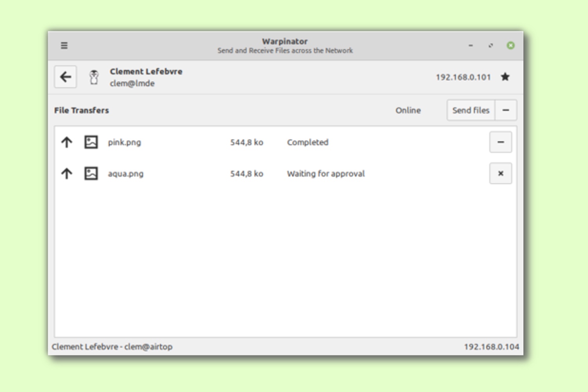This screenshot has width=588, height=392.
Task: Click Clement Lefebvre - clem@airtop in the status bar
Action: (114, 347)
